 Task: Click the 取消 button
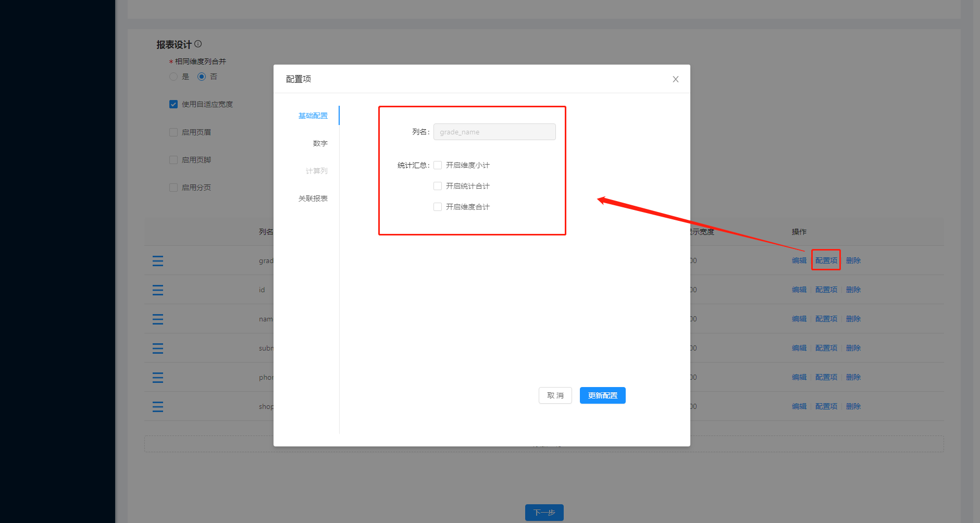555,395
